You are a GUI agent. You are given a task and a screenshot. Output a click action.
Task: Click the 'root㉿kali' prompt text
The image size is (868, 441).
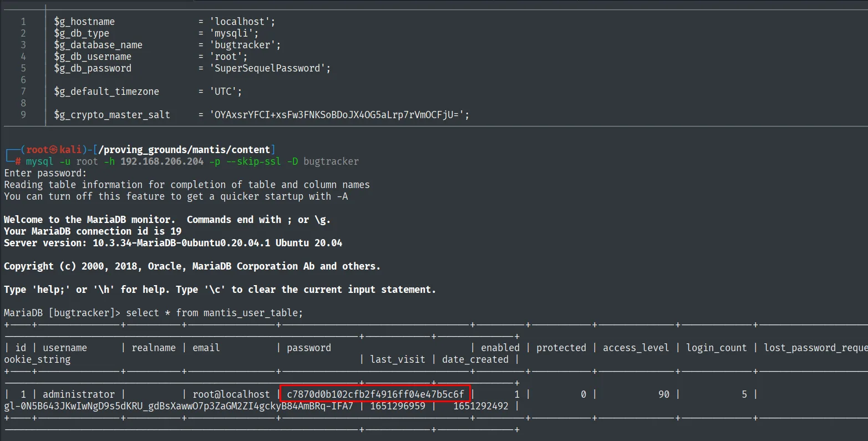click(x=54, y=150)
